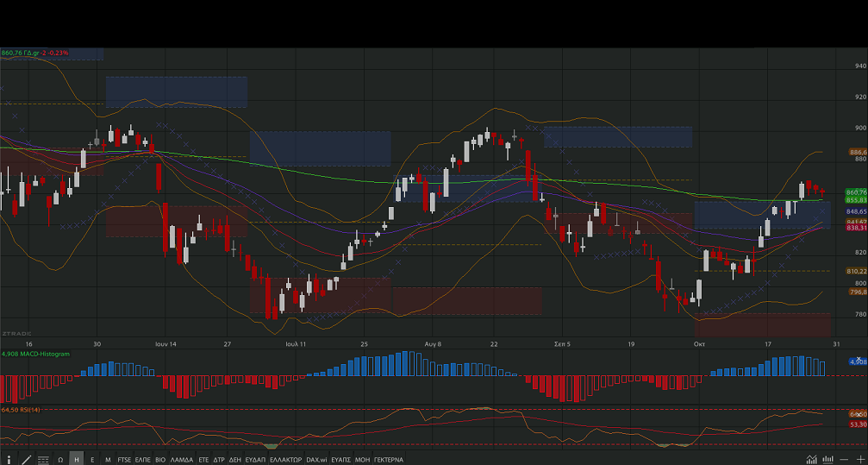
Task: Open the table list icon in toolbar
Action: coord(43,460)
